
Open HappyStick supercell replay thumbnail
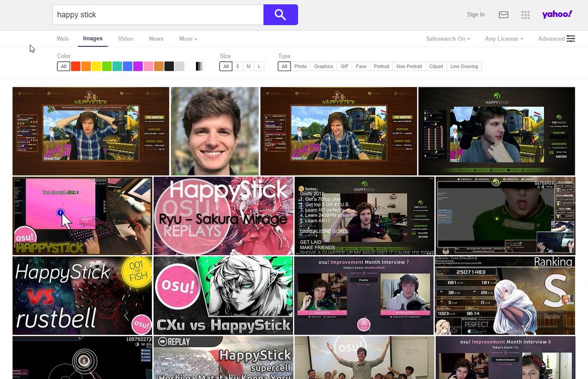coord(223,357)
